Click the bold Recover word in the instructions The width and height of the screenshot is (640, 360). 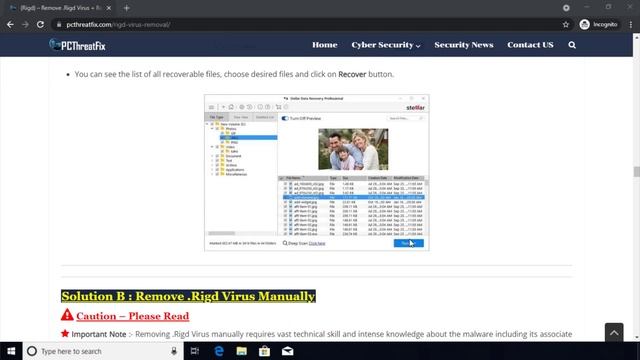click(x=352, y=74)
